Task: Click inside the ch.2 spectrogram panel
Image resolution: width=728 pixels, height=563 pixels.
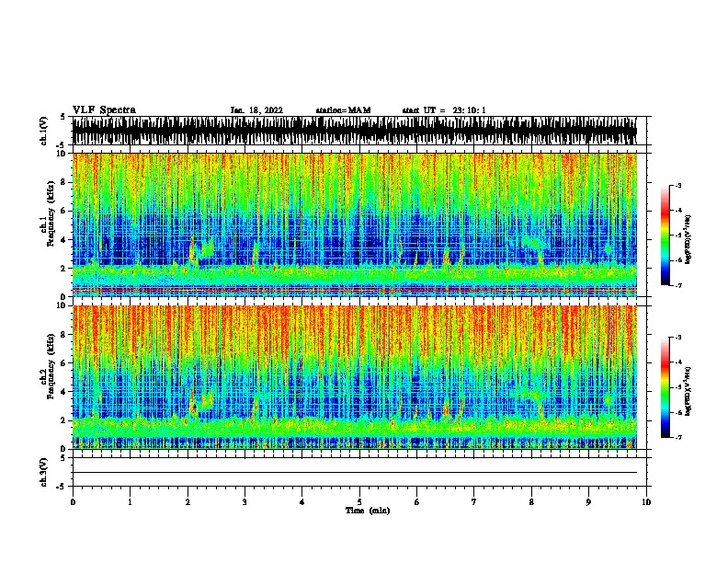Action: [355, 377]
